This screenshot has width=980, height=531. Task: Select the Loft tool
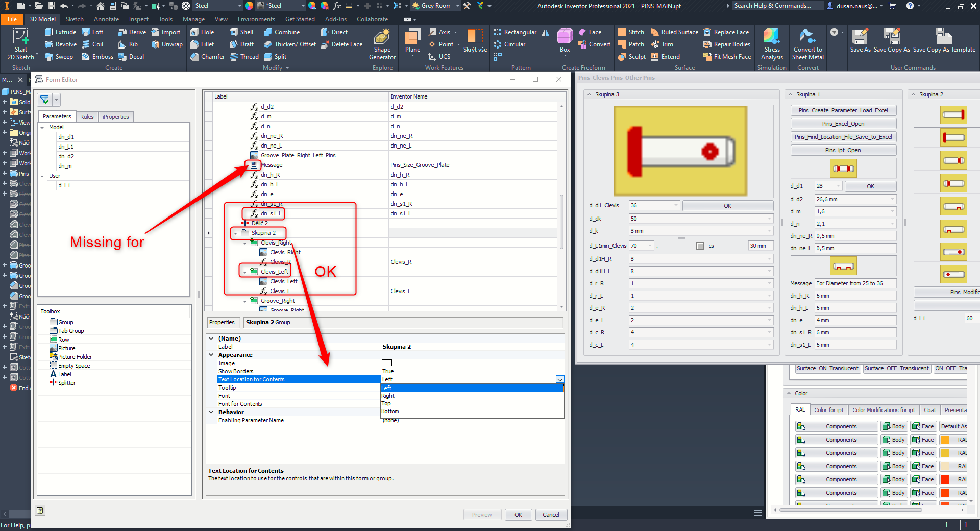pyautogui.click(x=94, y=32)
